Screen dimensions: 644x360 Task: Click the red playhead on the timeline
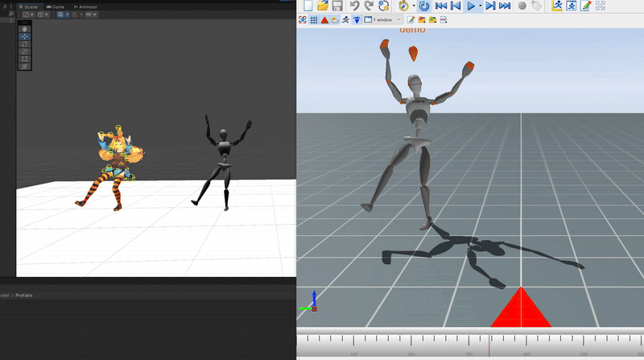(489, 346)
